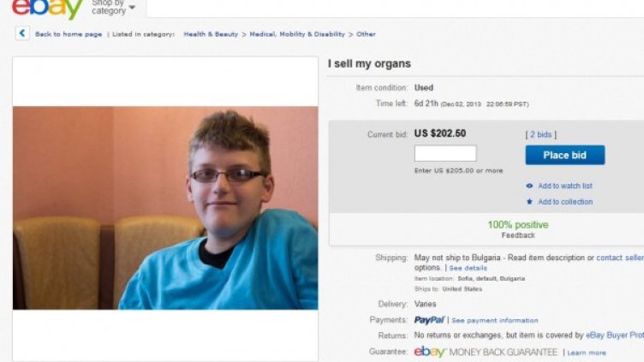Select the Other breadcrumb category
This screenshot has width=644, height=362.
pos(366,34)
